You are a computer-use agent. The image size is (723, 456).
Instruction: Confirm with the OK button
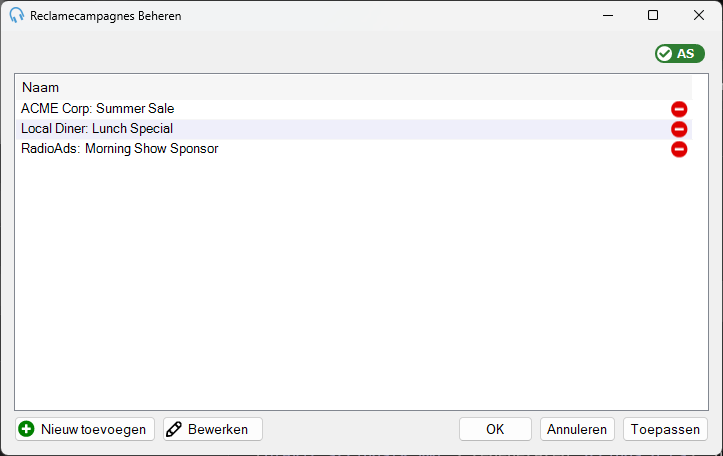tap(495, 429)
